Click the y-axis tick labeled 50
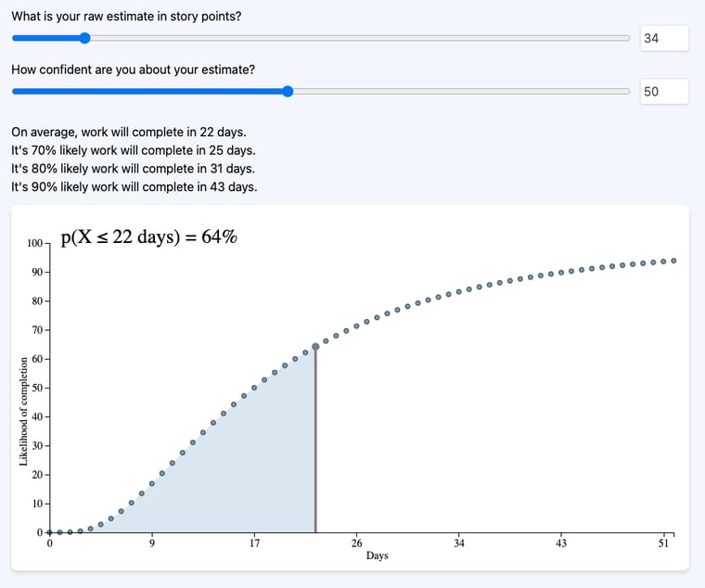This screenshot has height=588, width=705. click(x=37, y=388)
